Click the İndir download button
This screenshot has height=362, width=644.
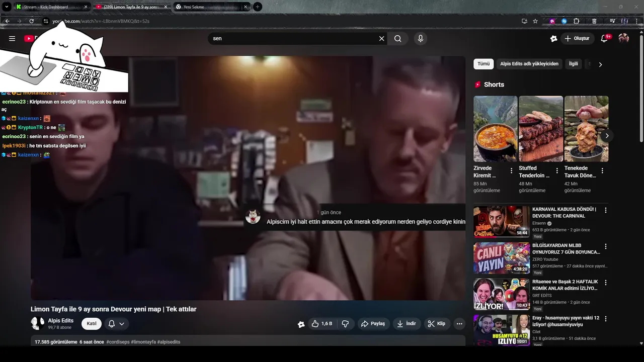click(407, 324)
